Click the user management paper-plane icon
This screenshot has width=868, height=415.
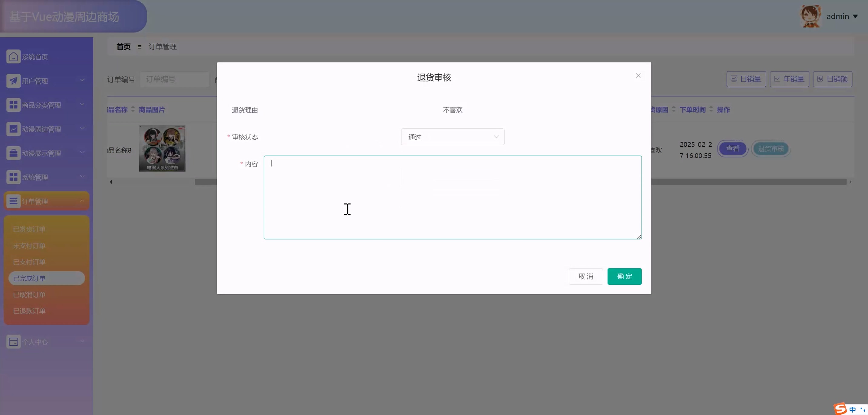tap(13, 81)
